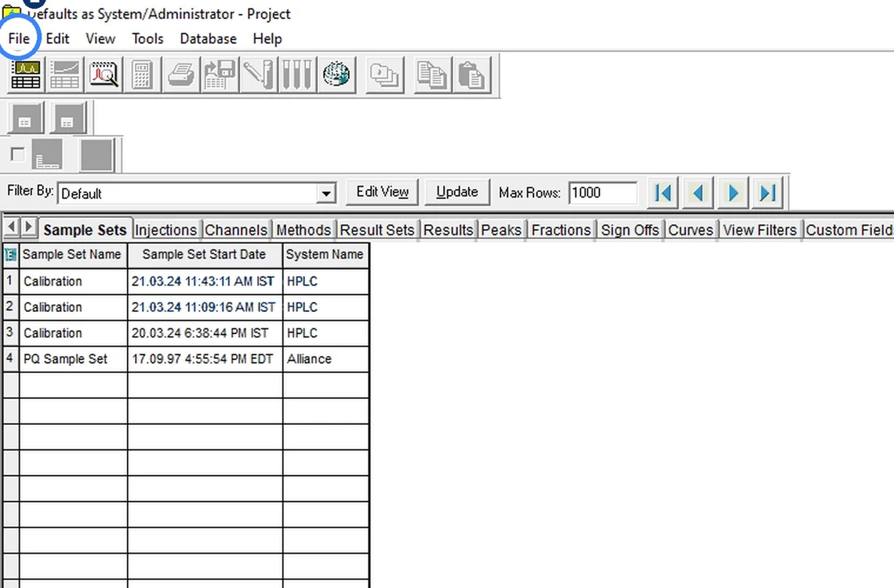Click HPLC in the 6:38:44 PM row

pos(325,333)
